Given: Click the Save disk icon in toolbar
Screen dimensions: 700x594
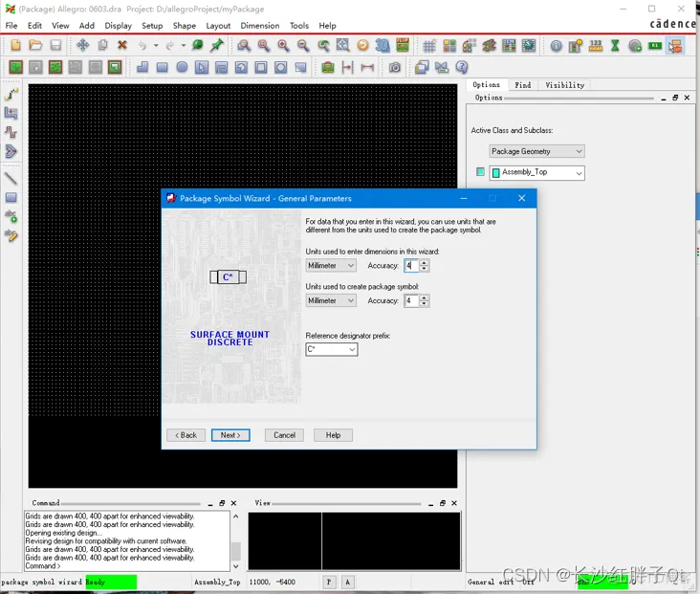Looking at the screenshot, I should click(x=55, y=45).
